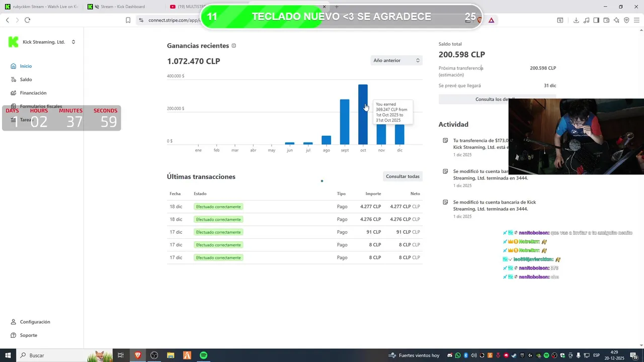644x362 pixels.
Task: Open the Discord tray icon
Action: (x=450, y=355)
